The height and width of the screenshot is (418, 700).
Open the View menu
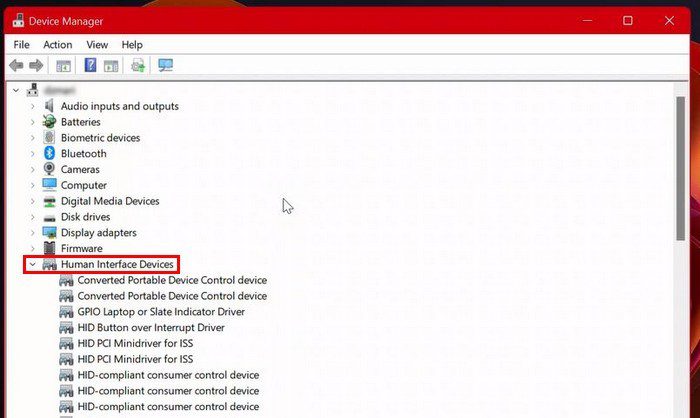click(97, 45)
